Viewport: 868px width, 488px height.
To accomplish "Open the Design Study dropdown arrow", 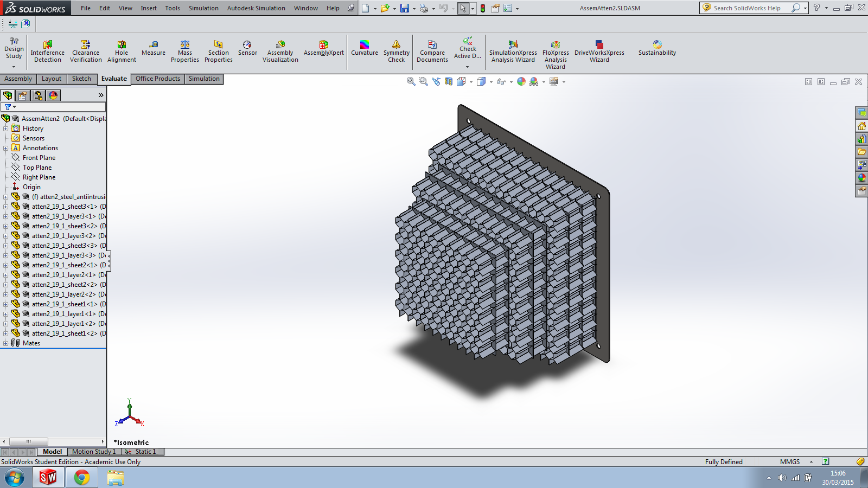I will tap(14, 67).
